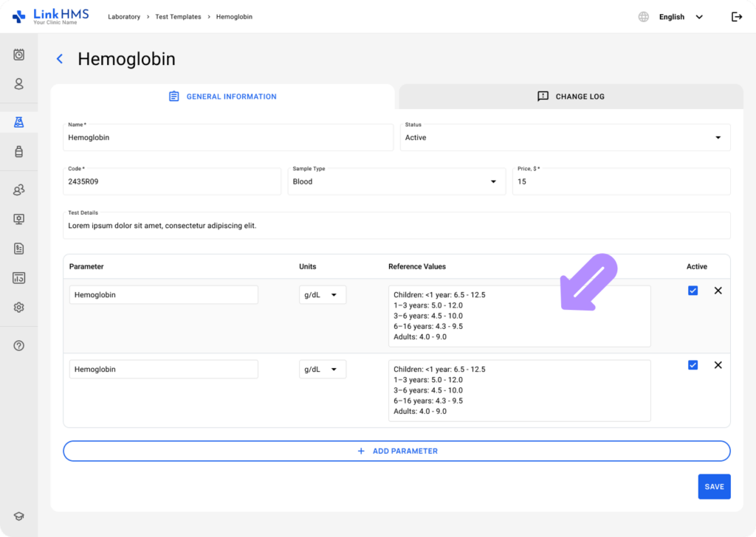
Task: Open Settings via the gear icon
Action: (x=18, y=307)
